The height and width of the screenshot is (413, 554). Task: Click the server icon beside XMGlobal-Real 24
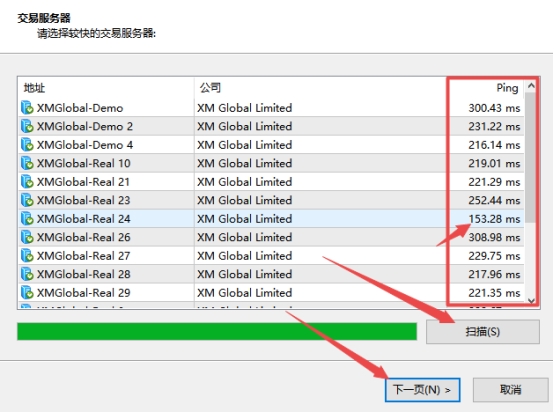(27, 218)
